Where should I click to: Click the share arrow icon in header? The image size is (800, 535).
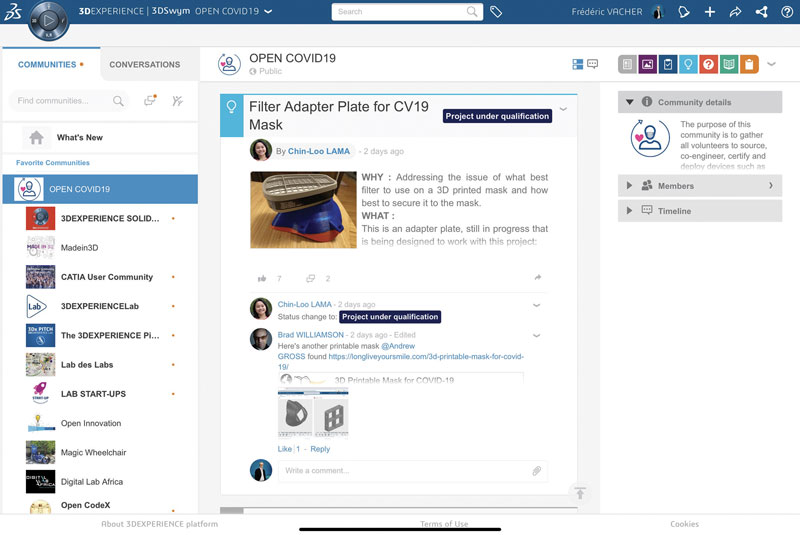point(735,11)
